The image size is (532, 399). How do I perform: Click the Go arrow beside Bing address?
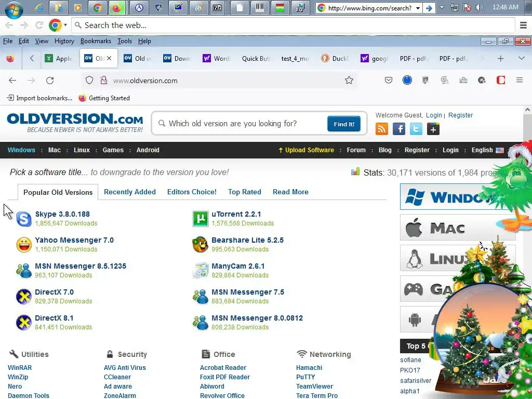click(429, 8)
